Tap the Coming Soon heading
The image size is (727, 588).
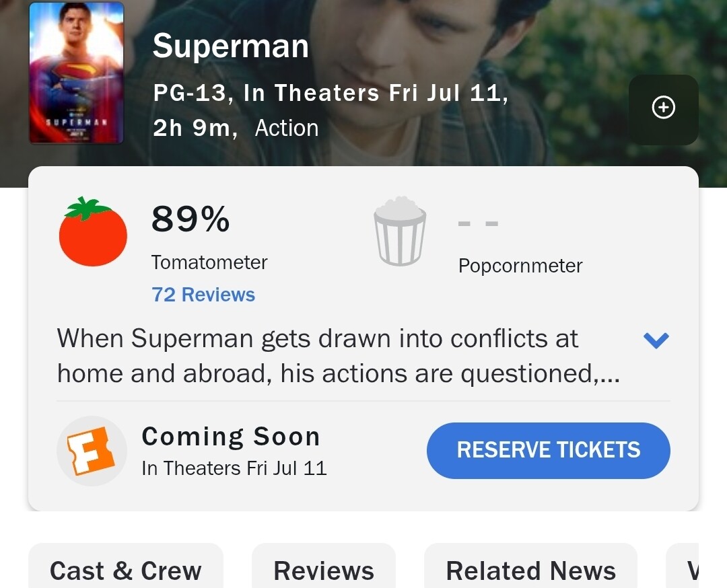pyautogui.click(x=230, y=437)
